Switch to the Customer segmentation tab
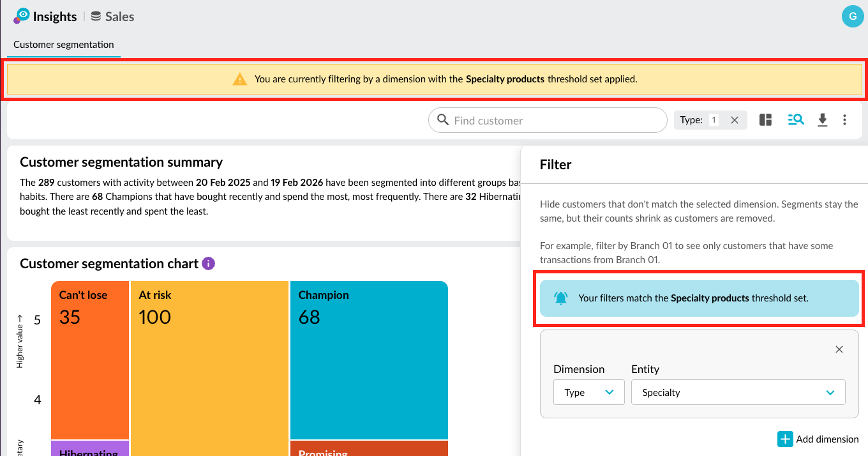Viewport: 868px width, 456px height. click(64, 45)
